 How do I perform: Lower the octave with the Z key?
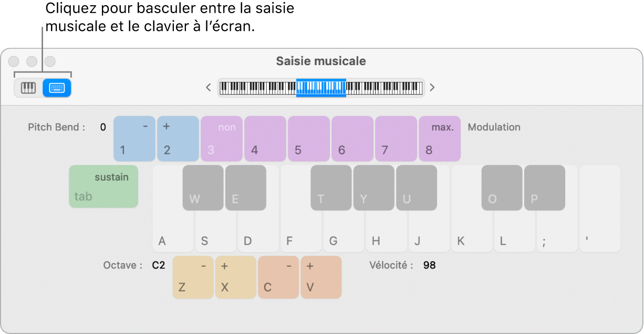tap(193, 277)
